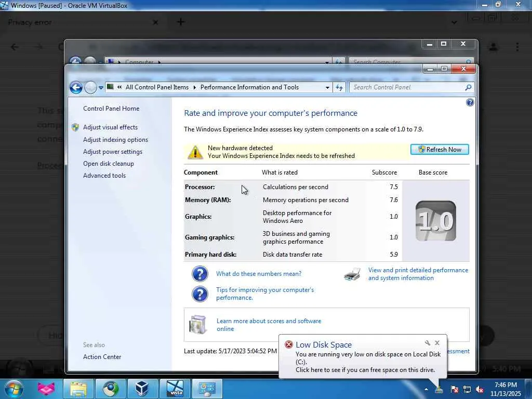
Task: Open Advanced tools
Action: 104,176
